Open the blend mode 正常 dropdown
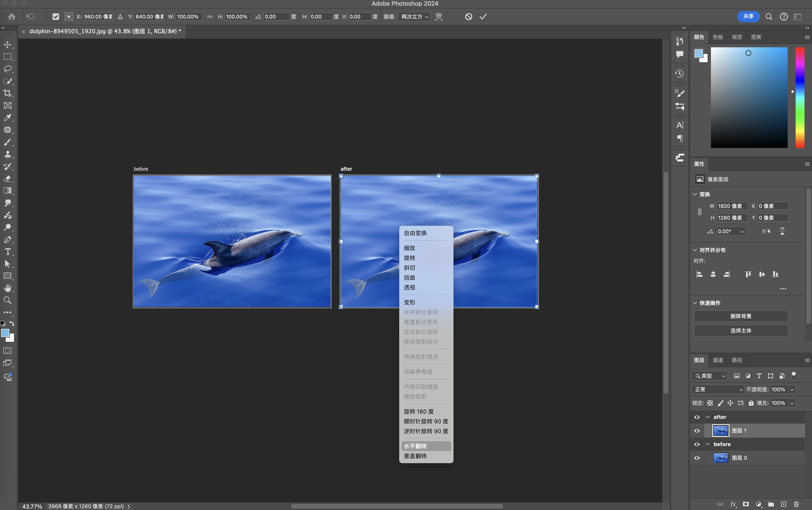Screen dimensions: 812x510 [x=718, y=389]
